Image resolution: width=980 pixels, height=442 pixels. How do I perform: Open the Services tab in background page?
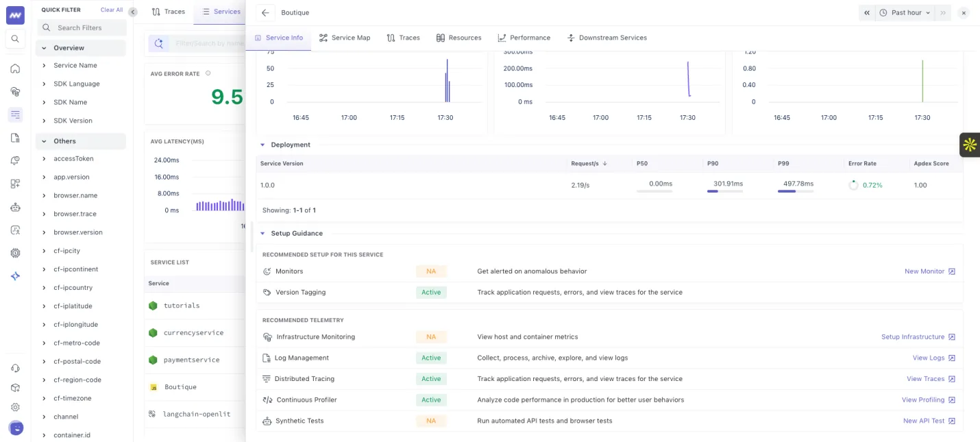pyautogui.click(x=221, y=12)
